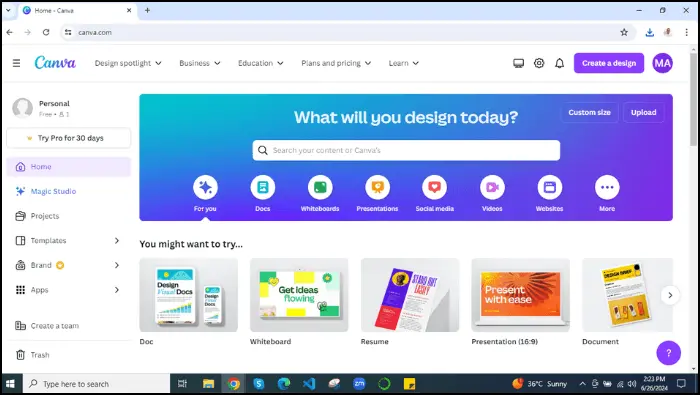Expand the Templates sidebar chevron
Image resolution: width=700 pixels, height=395 pixels.
pos(117,241)
